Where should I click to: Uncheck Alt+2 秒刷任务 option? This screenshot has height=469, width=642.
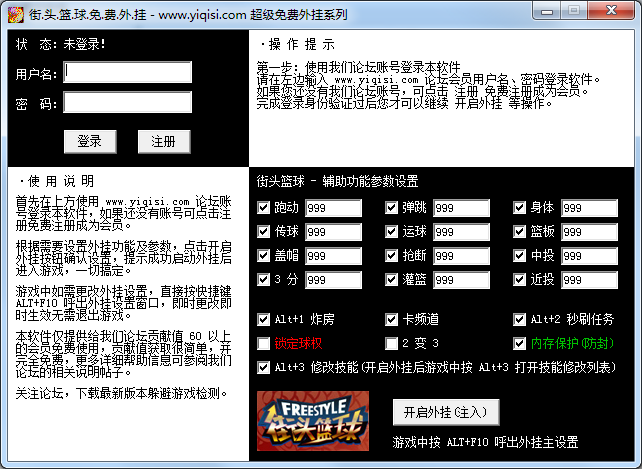[520, 319]
